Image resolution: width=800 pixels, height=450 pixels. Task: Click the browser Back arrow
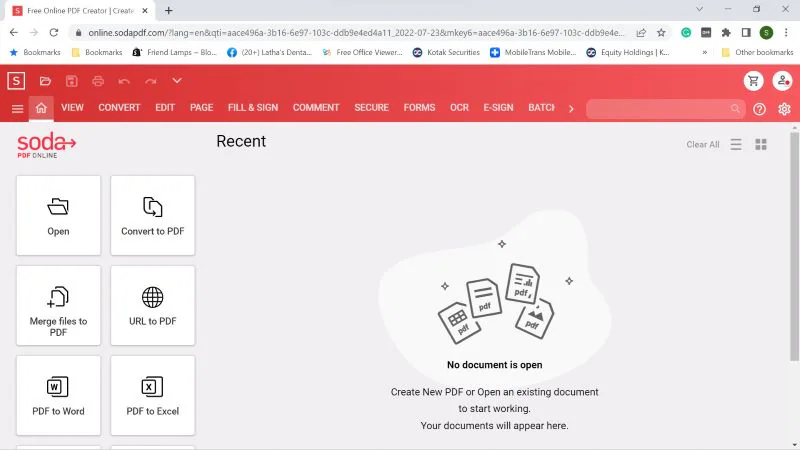click(14, 32)
